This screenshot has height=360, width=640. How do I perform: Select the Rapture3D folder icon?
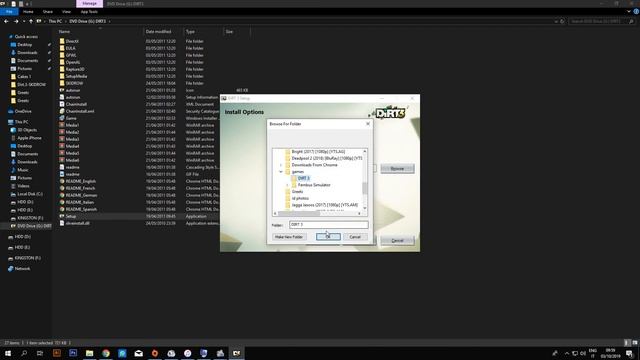click(x=62, y=69)
